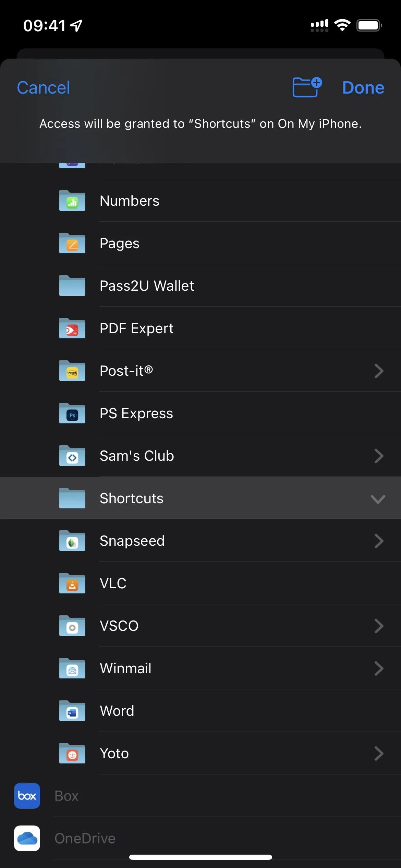Select the VSCO folder icon
This screenshot has height=868, width=401.
[72, 626]
